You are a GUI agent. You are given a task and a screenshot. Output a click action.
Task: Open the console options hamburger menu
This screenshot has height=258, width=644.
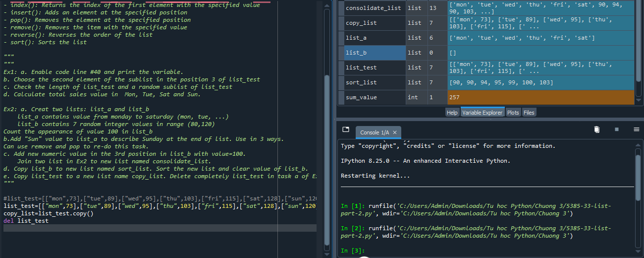tap(637, 129)
